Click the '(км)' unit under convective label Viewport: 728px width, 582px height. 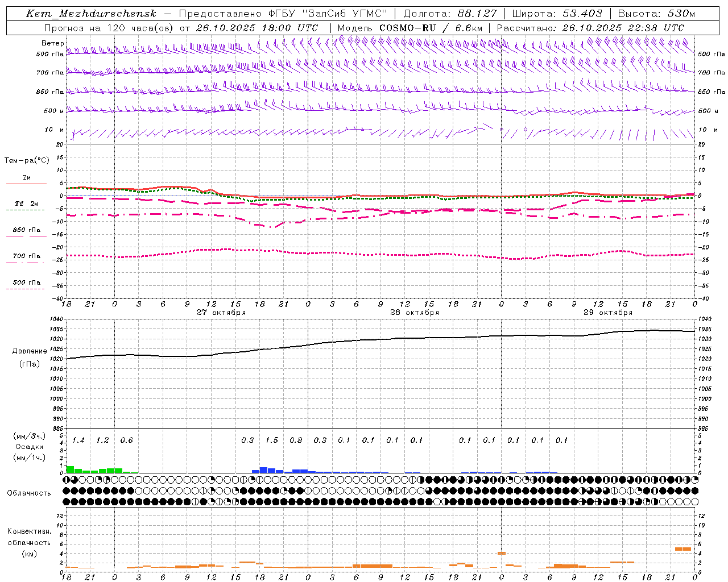click(30, 554)
